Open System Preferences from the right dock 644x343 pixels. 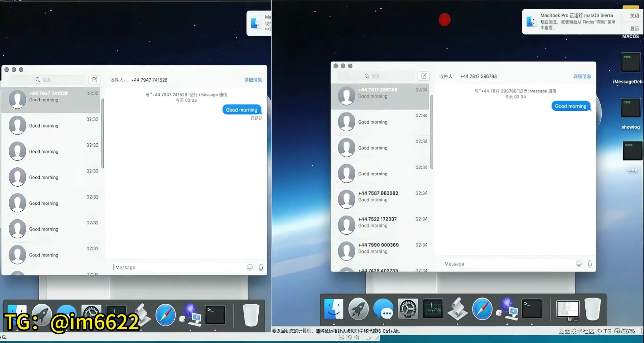tap(408, 309)
